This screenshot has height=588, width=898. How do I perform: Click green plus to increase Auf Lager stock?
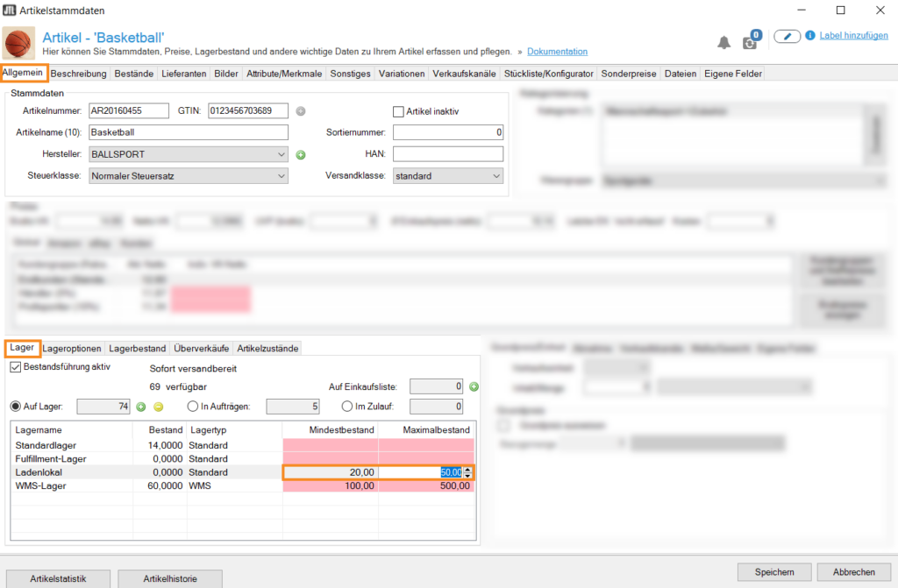(x=140, y=407)
